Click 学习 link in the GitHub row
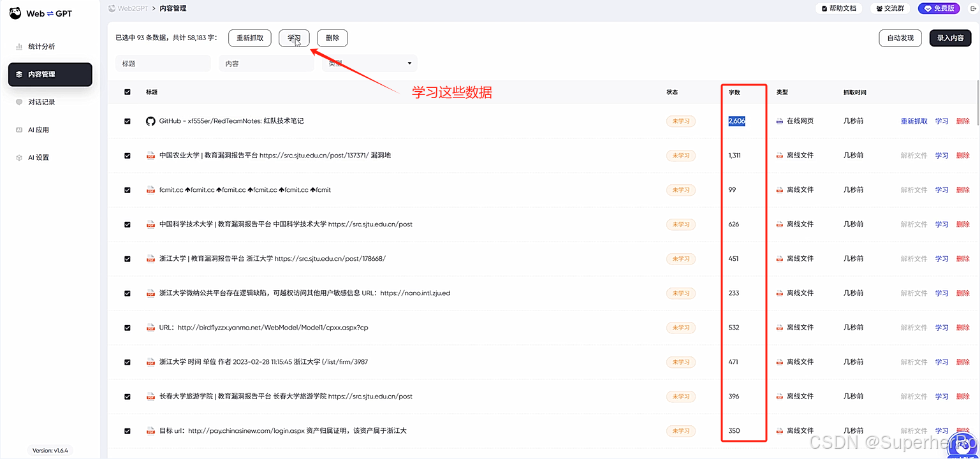The height and width of the screenshot is (459, 980). click(x=942, y=121)
